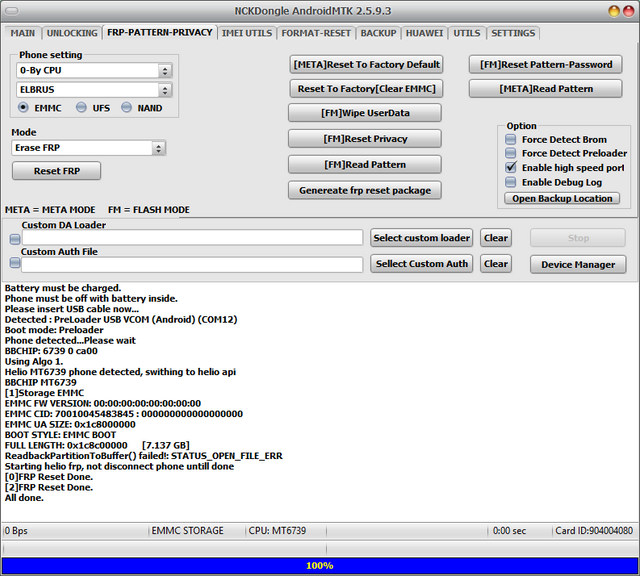Go to the FORMAT-RESET tab
Image resolution: width=640 pixels, height=576 pixels.
tap(316, 33)
